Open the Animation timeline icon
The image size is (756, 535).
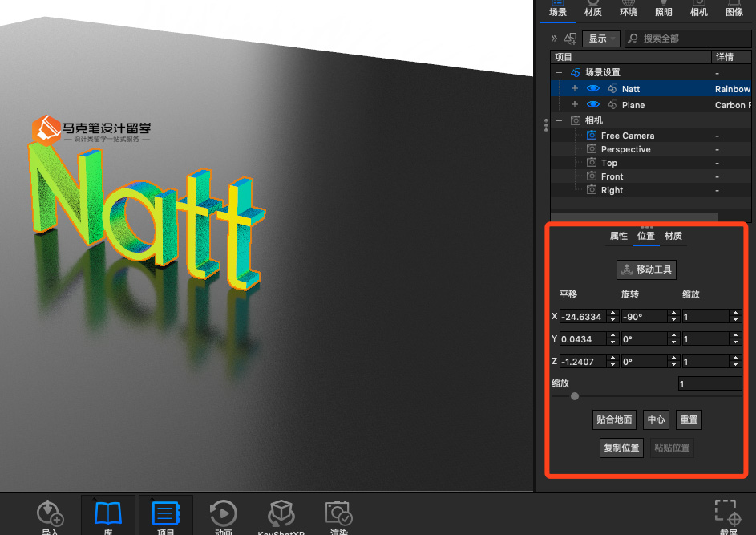[x=223, y=513]
